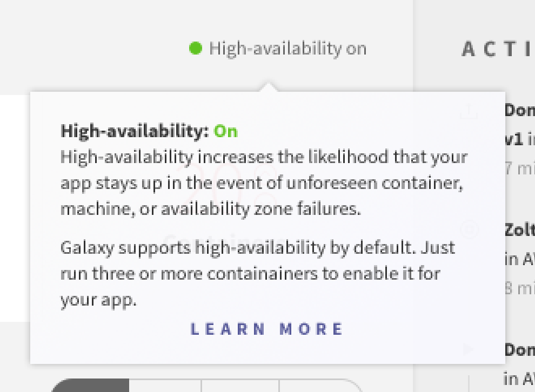Click the tooltip paragraph mentioning 'Galaxy supports high-availability'
The image size is (535, 392).
(258, 273)
